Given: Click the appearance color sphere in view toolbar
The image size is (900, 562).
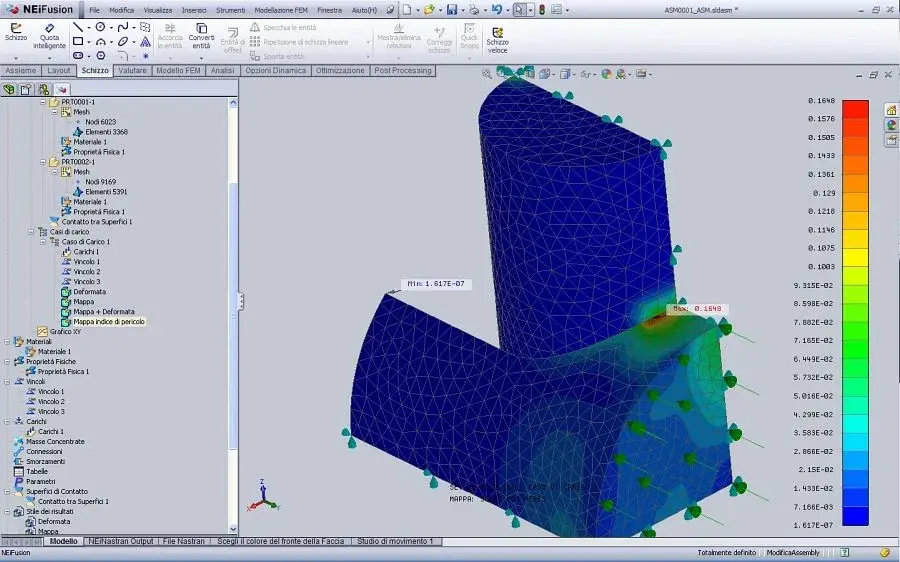Looking at the screenshot, I should point(606,74).
